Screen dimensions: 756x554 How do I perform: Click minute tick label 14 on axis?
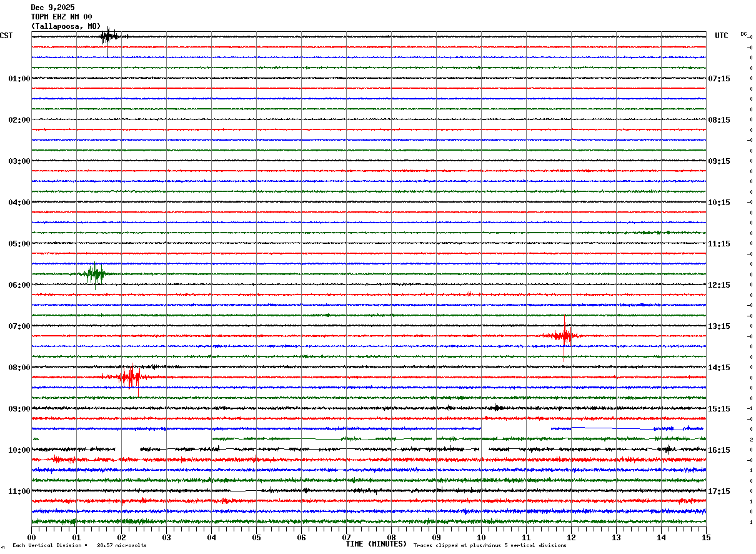[661, 537]
